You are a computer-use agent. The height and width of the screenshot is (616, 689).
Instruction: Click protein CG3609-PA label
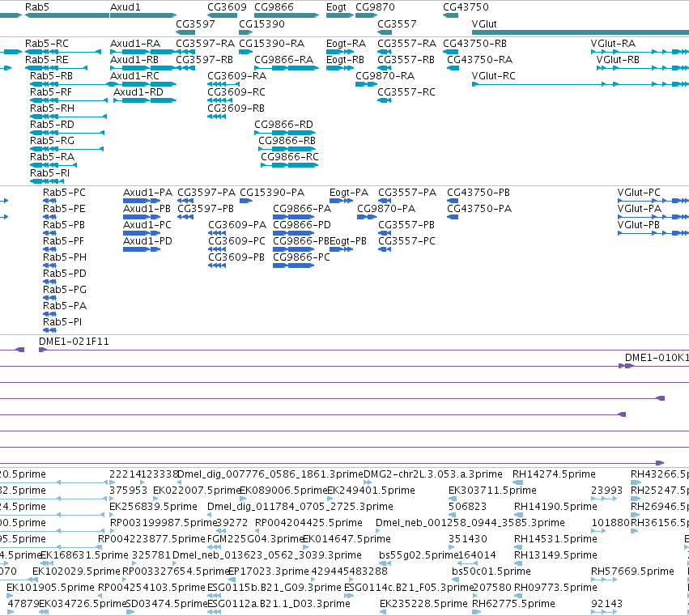coord(237,225)
